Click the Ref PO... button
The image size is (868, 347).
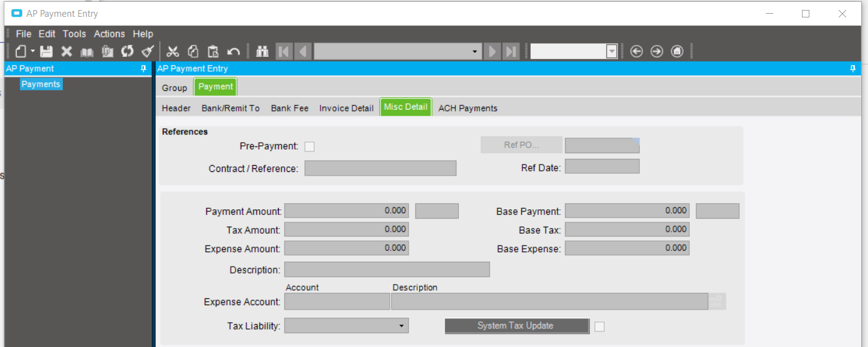pos(521,145)
